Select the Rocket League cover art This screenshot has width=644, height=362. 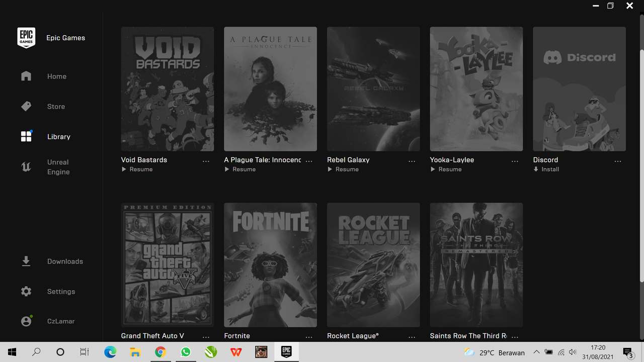(x=373, y=265)
